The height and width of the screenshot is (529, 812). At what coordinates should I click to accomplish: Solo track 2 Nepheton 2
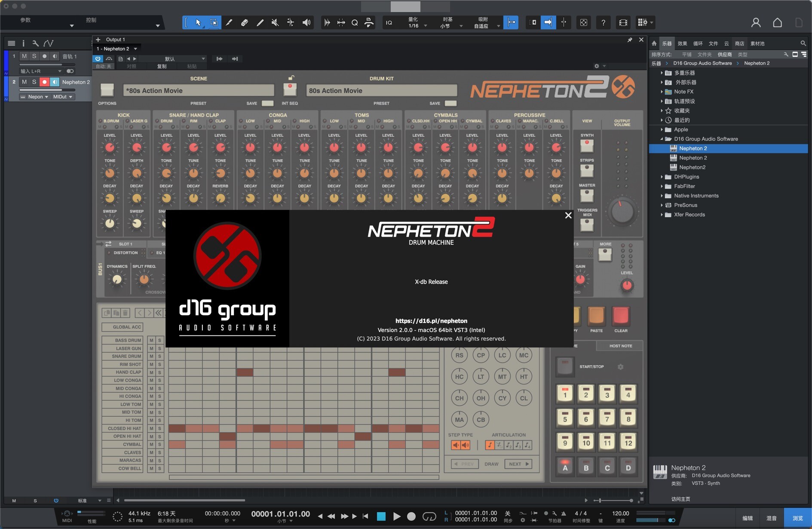[x=34, y=82]
